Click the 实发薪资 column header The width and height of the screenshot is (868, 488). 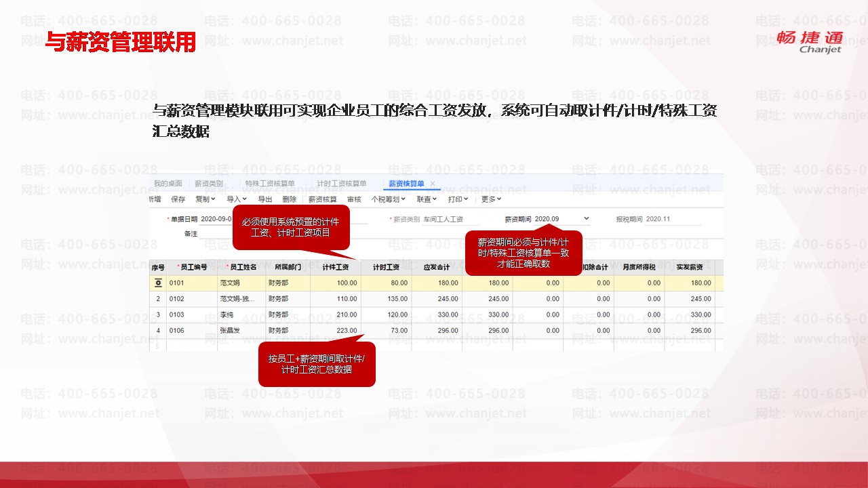(x=690, y=267)
